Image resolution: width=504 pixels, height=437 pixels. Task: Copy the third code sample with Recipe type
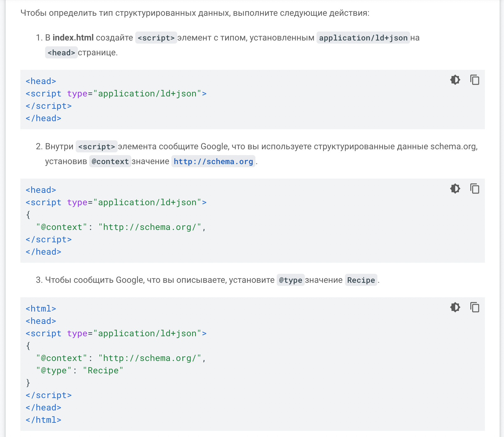point(475,307)
